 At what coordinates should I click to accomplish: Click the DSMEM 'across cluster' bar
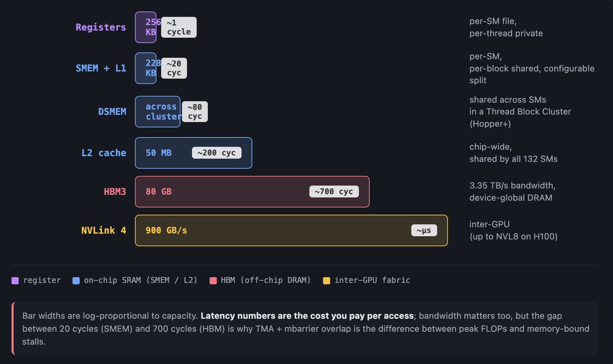[x=157, y=111]
